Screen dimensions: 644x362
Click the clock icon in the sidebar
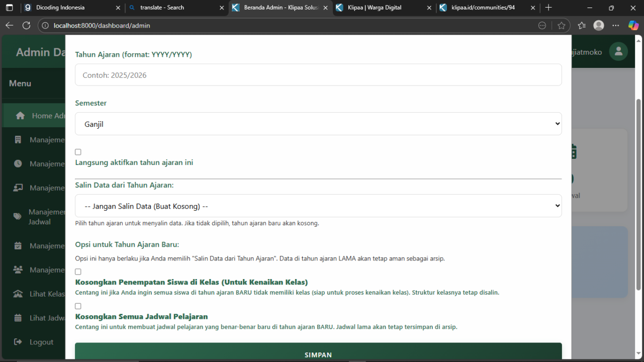pyautogui.click(x=18, y=164)
